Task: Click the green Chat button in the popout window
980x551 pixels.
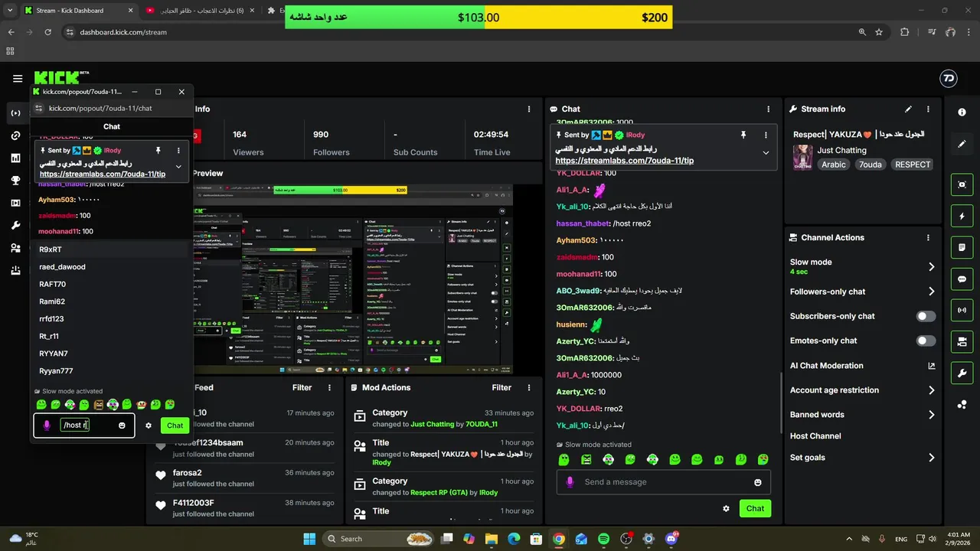Action: [175, 425]
